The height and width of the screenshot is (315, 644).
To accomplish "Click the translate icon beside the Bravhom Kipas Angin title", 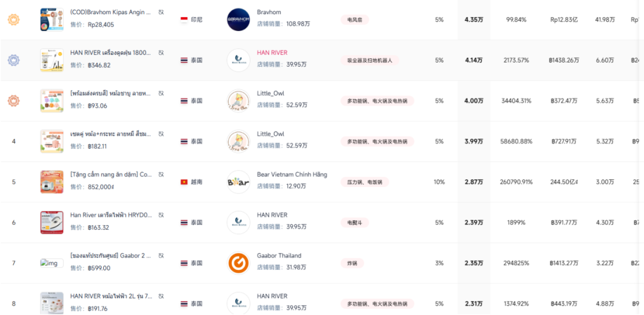I will pos(161,12).
